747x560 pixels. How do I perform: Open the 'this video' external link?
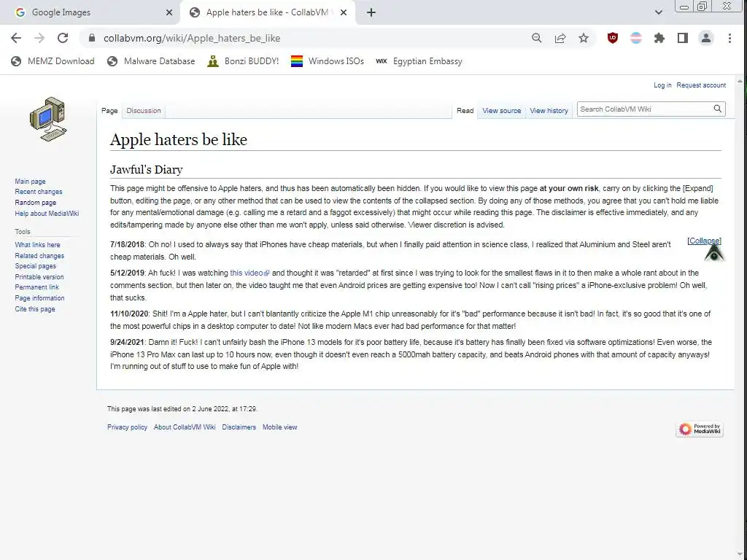pyautogui.click(x=249, y=273)
